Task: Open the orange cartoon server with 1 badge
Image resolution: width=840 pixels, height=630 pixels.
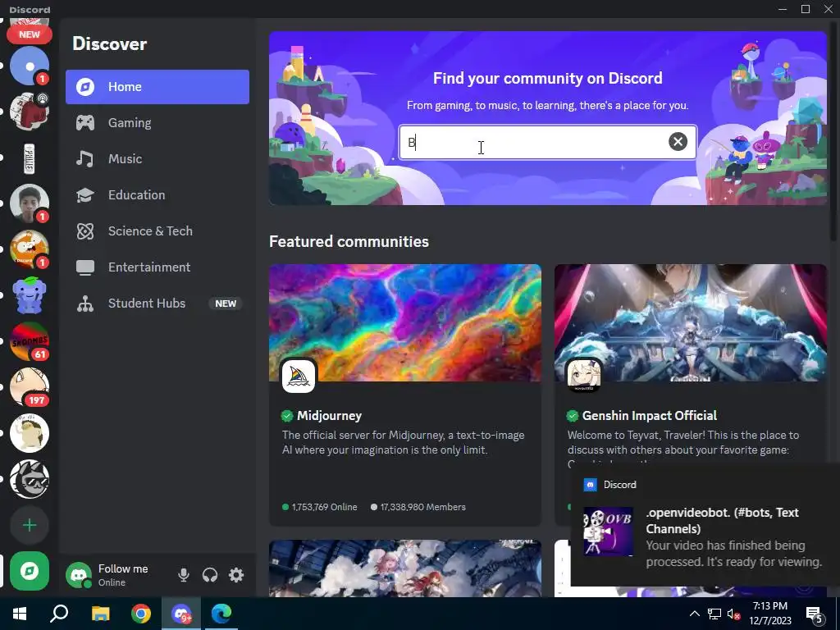Action: (30, 249)
